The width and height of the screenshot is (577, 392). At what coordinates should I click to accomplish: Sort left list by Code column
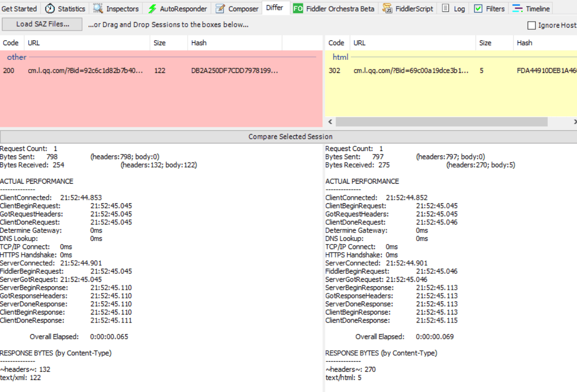click(x=12, y=43)
